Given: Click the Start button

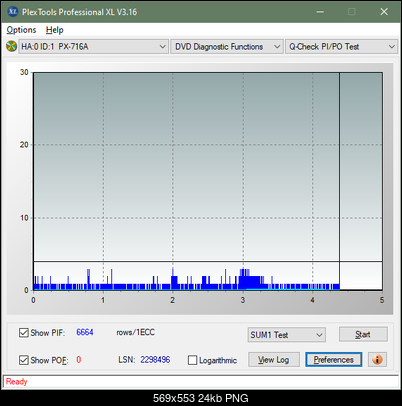Looking at the screenshot, I should click(x=363, y=334).
